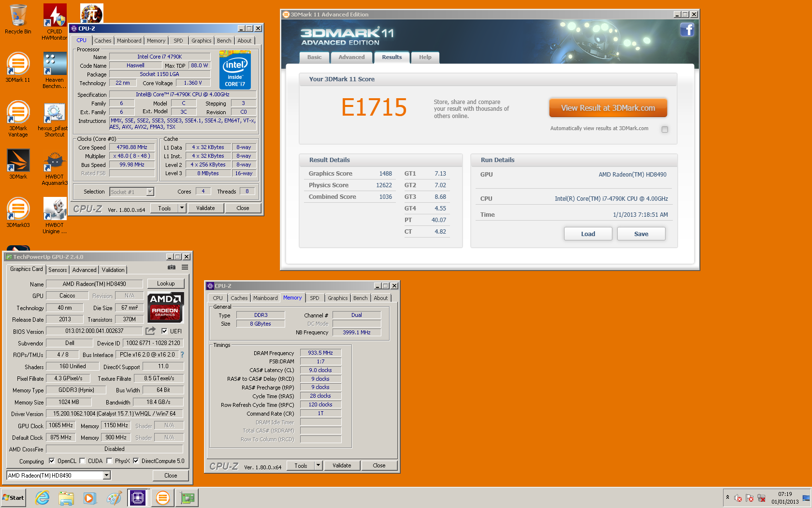812x508 pixels.
Task: Switch to Caches tab in top CPU-Z
Action: pyautogui.click(x=102, y=41)
